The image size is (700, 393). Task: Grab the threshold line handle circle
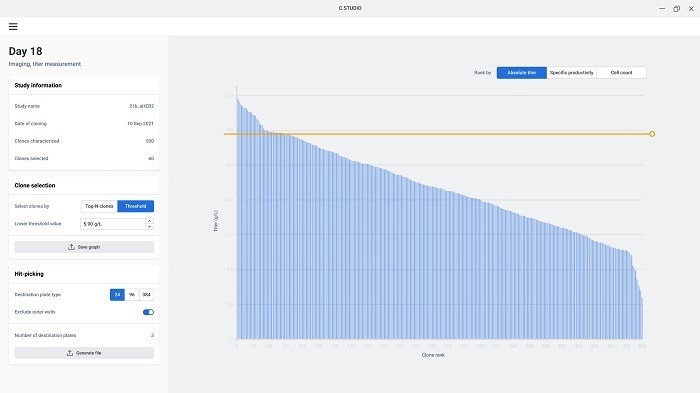coord(652,134)
